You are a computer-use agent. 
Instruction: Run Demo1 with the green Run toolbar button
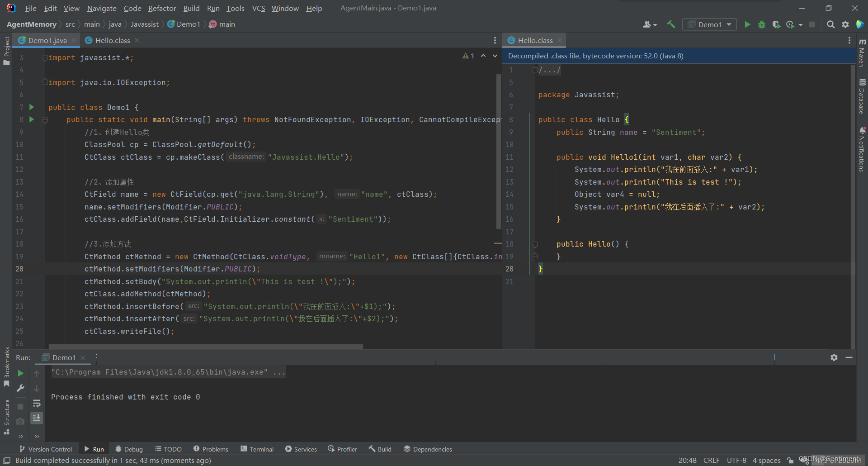747,24
